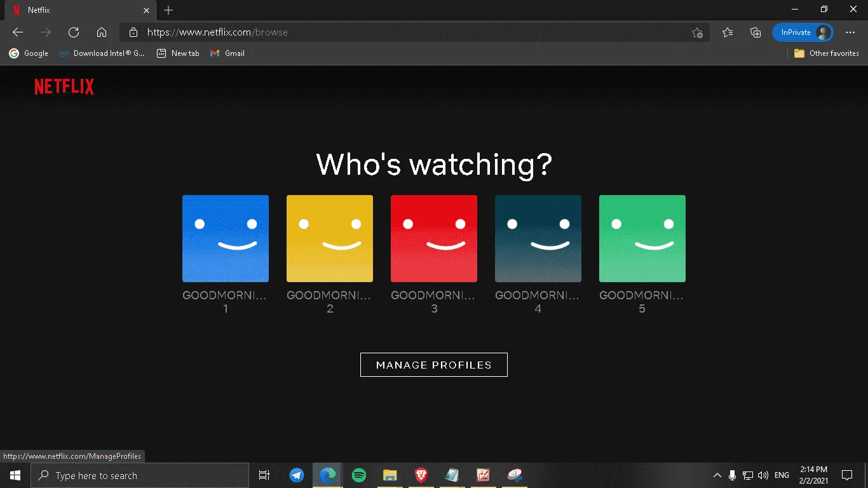
Task: Select the blue GOODMORNI... 1 profile avatar
Action: pyautogui.click(x=226, y=238)
